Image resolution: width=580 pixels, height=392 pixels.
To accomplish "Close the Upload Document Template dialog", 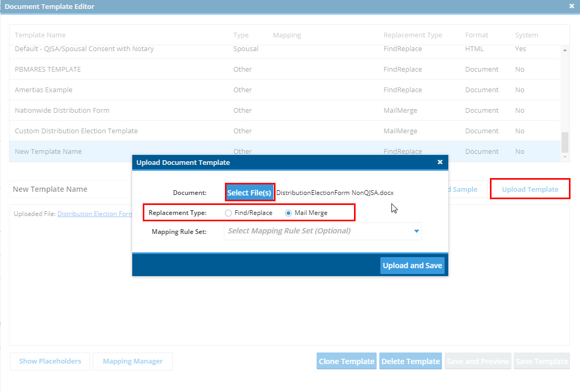I will tap(440, 162).
